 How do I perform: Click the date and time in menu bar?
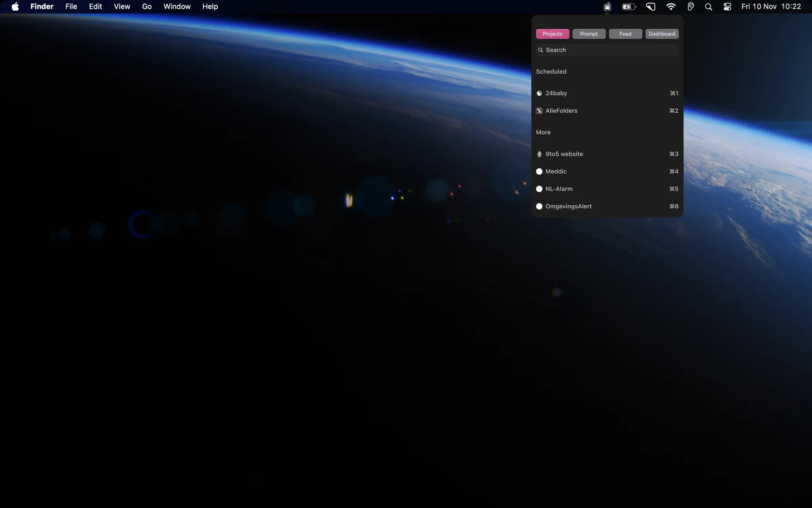coord(771,6)
